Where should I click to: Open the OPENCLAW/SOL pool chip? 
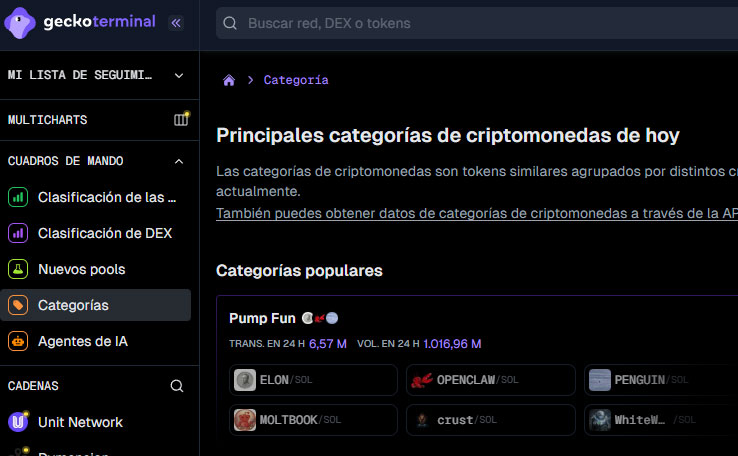491,380
